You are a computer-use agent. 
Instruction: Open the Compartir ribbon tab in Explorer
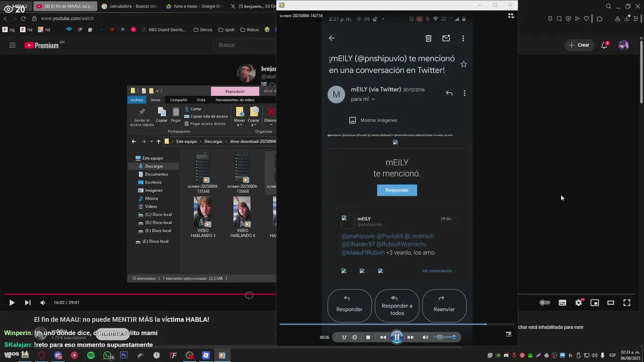[179, 100]
